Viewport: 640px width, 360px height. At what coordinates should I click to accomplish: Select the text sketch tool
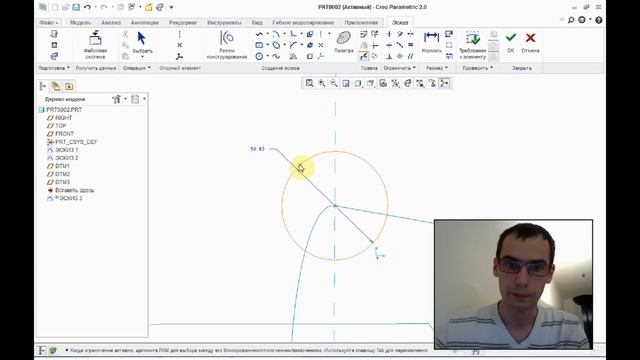click(x=293, y=56)
